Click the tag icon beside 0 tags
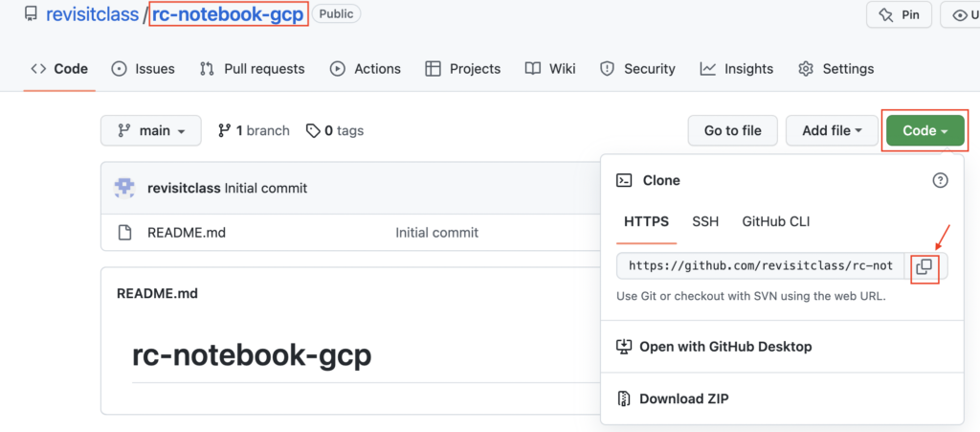The height and width of the screenshot is (432, 980). pyautogui.click(x=313, y=130)
